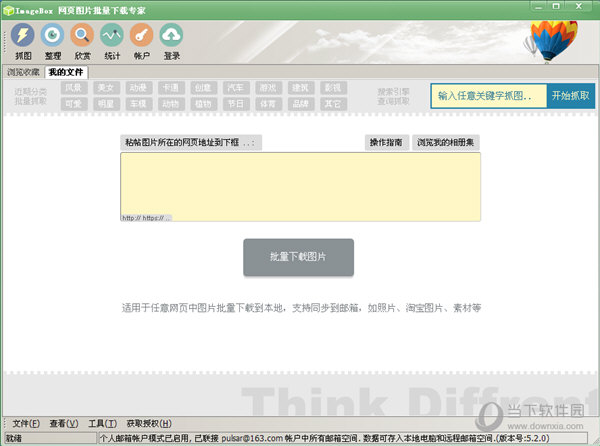This screenshot has height=446, width=600.
Task: Select the 美女 category button
Action: [106, 88]
